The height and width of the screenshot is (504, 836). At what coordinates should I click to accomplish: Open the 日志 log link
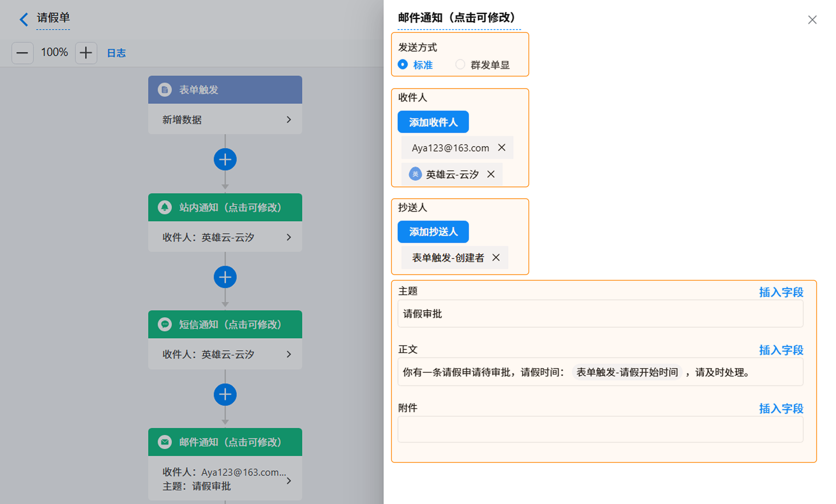tap(116, 53)
